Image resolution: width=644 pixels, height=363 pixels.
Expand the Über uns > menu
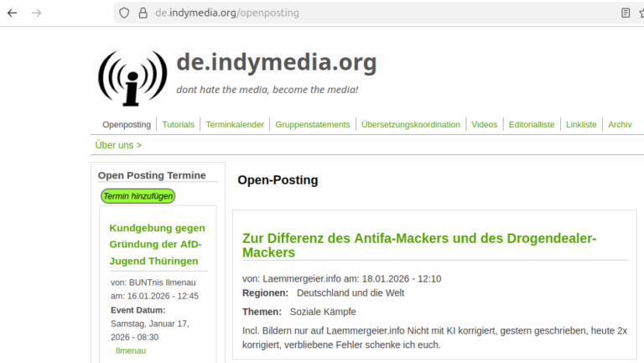(118, 145)
